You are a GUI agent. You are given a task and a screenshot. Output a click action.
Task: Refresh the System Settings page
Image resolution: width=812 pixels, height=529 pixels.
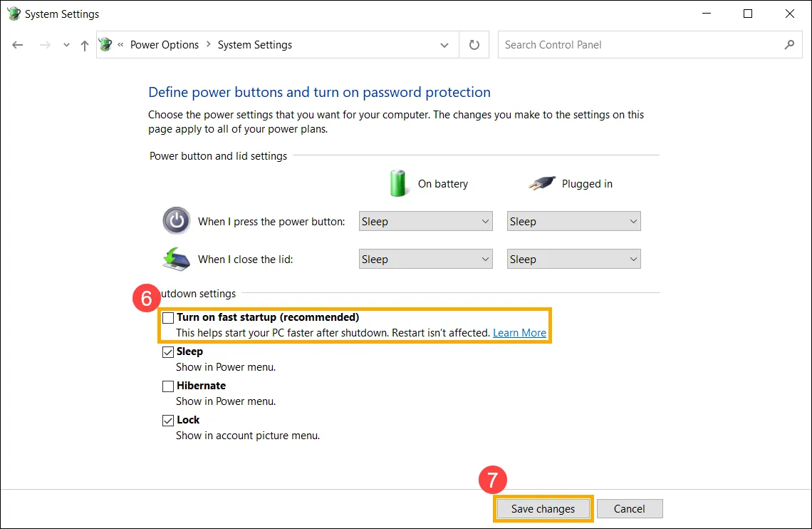474,44
